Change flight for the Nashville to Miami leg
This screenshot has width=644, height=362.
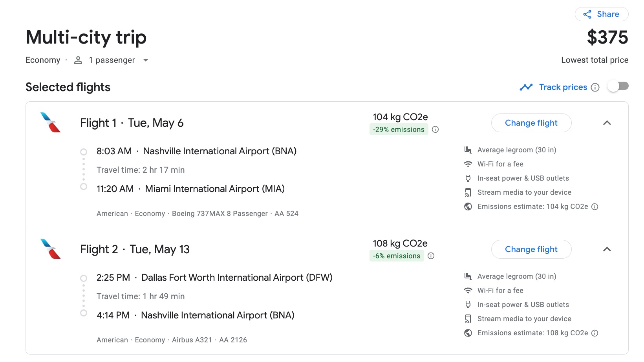point(531,123)
